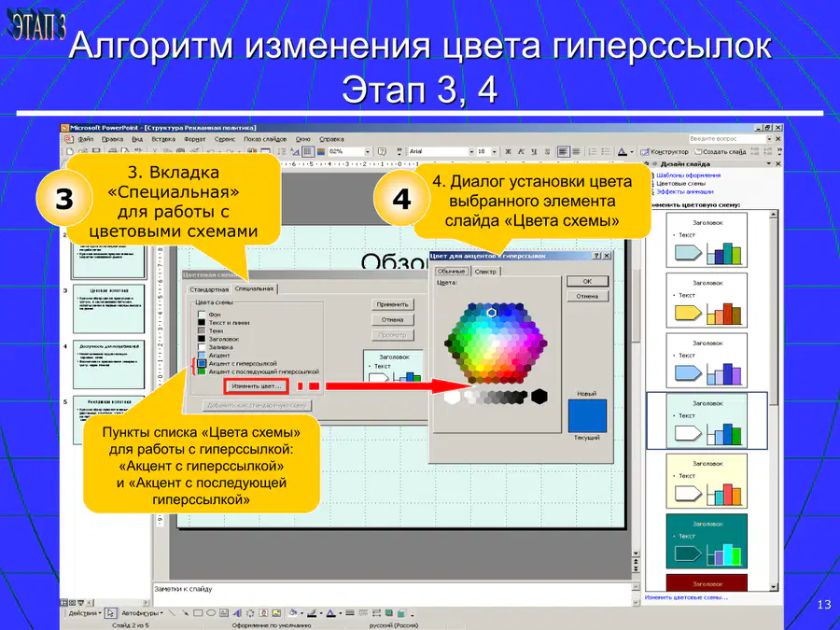Click the Изменить цвет... button

click(256, 385)
